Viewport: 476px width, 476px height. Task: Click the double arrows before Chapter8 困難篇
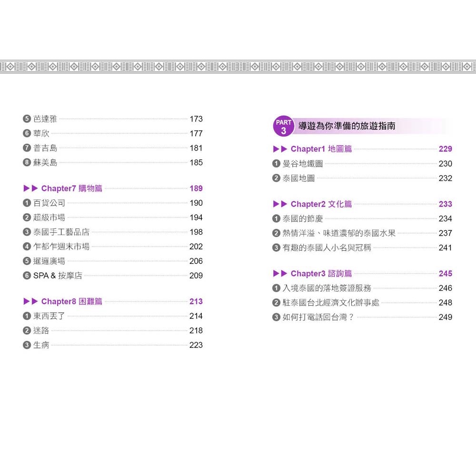(31, 301)
